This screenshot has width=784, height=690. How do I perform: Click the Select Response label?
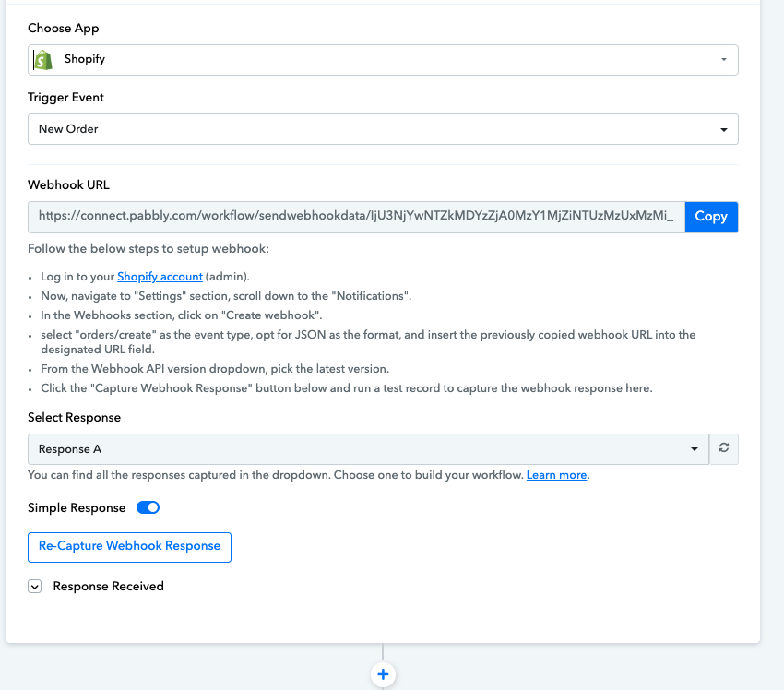[75, 418]
